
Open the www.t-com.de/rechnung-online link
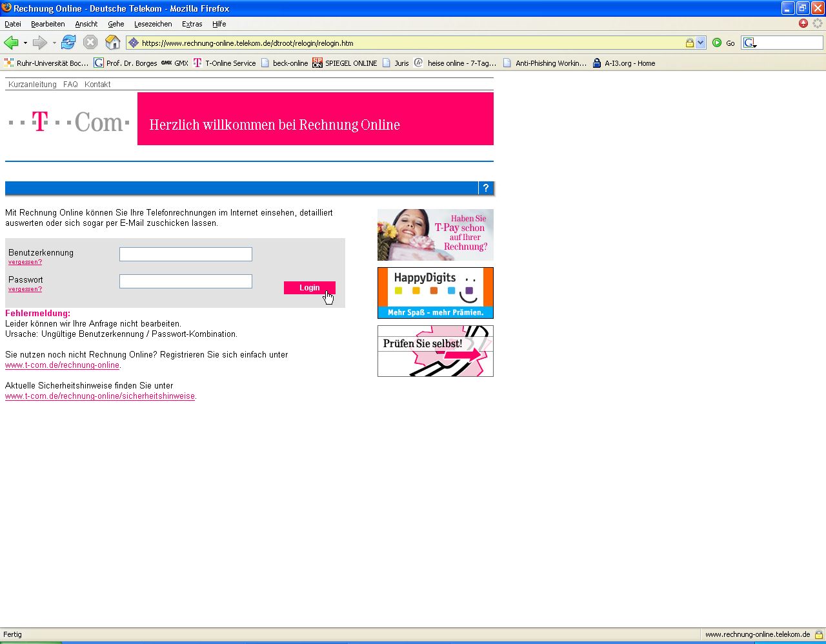[62, 365]
